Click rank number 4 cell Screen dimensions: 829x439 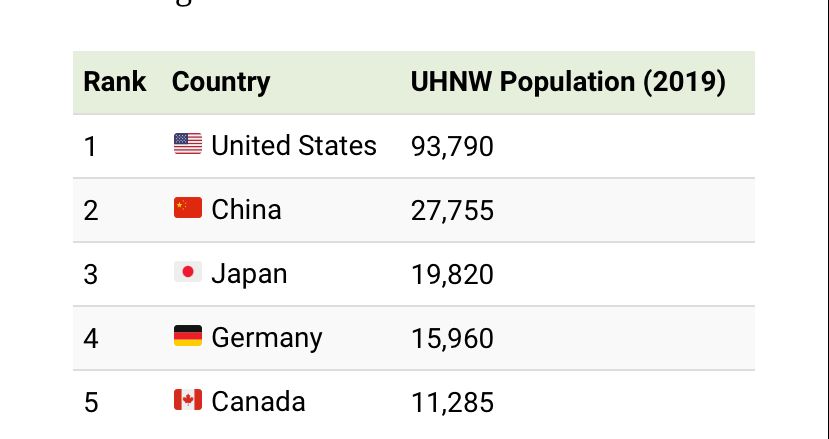pos(91,339)
